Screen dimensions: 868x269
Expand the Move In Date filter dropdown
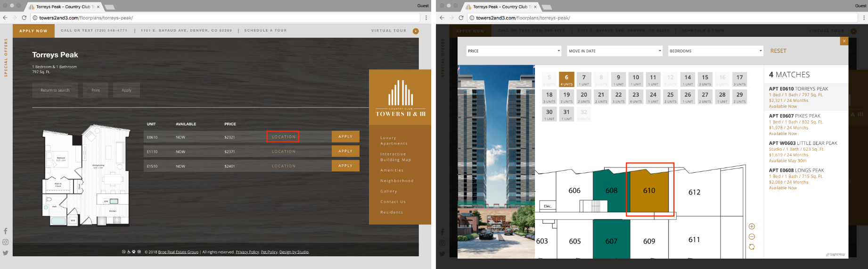615,51
